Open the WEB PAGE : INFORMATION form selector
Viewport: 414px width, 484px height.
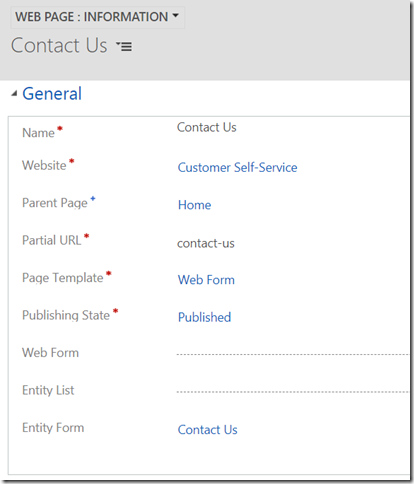tap(98, 17)
